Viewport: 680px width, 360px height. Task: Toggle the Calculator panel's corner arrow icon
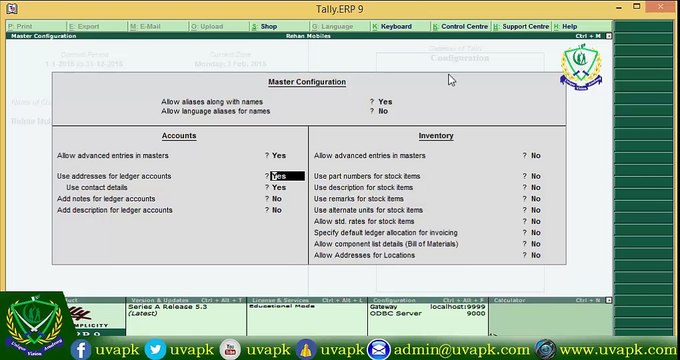pyautogui.click(x=609, y=300)
